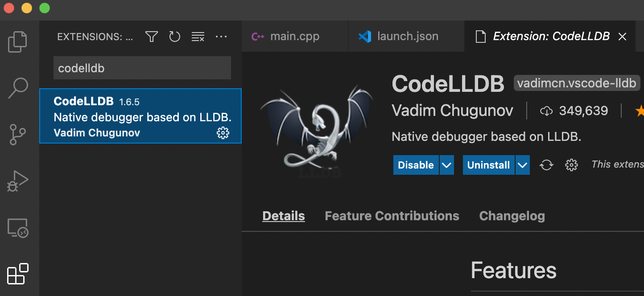Filter extensions with the funnel icon
This screenshot has width=644, height=296.
pyautogui.click(x=152, y=37)
